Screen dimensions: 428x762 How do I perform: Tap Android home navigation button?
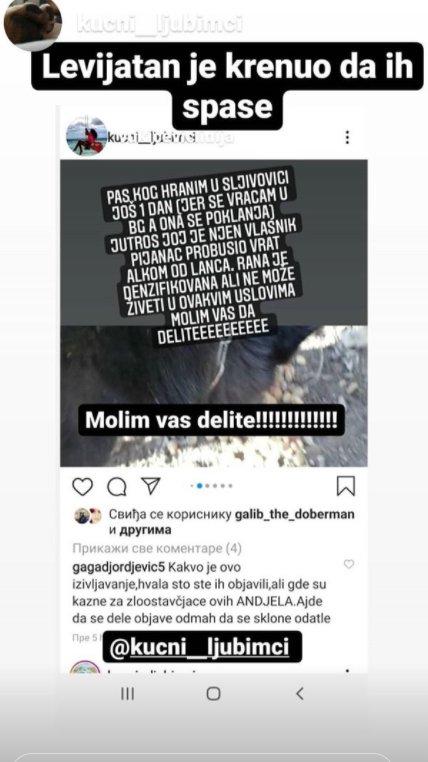click(213, 693)
